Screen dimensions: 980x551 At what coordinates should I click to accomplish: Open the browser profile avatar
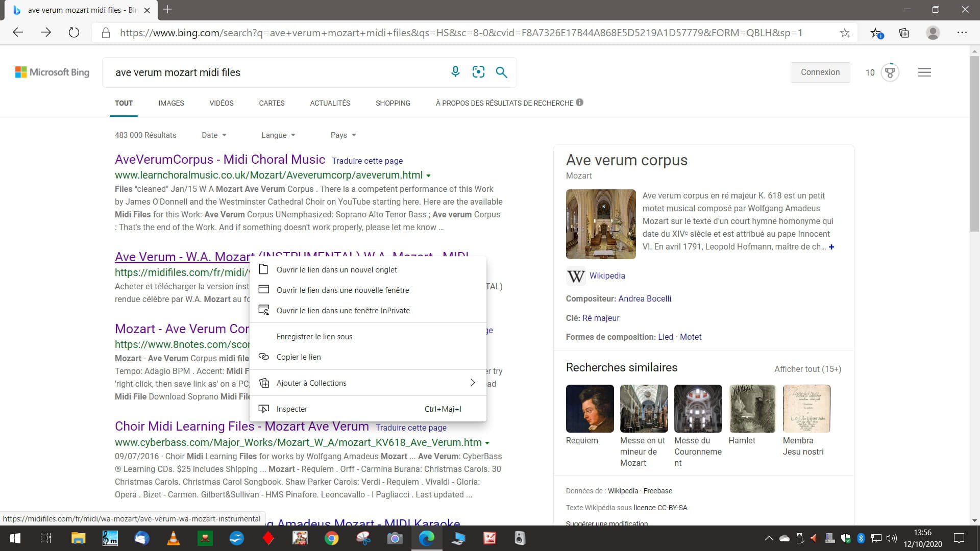933,33
